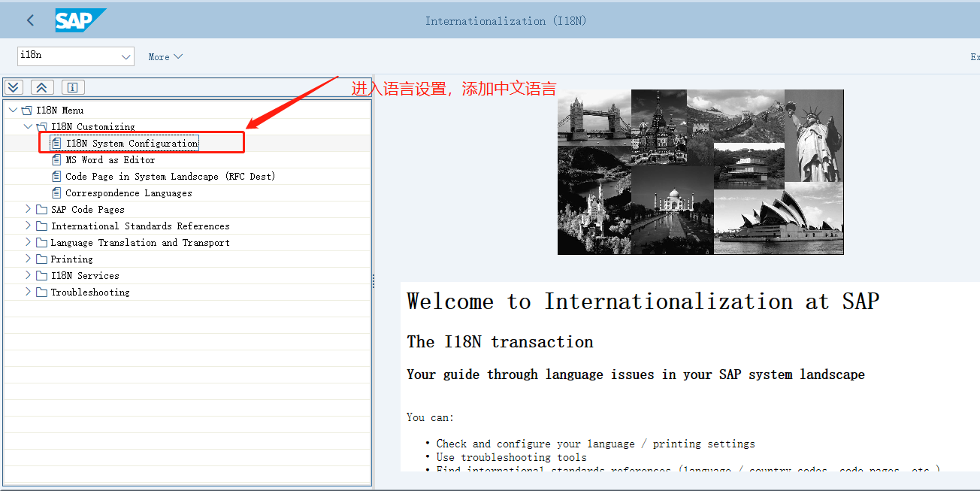Expand the Troubleshooting node
Viewport: 980px width, 491px height.
click(x=29, y=292)
